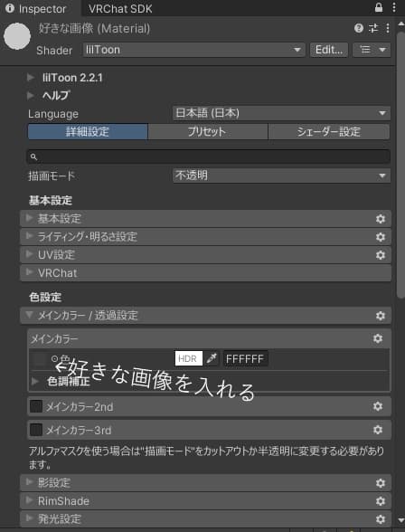Pick a color with the eyedropper
405x532 pixels.
tap(212, 358)
